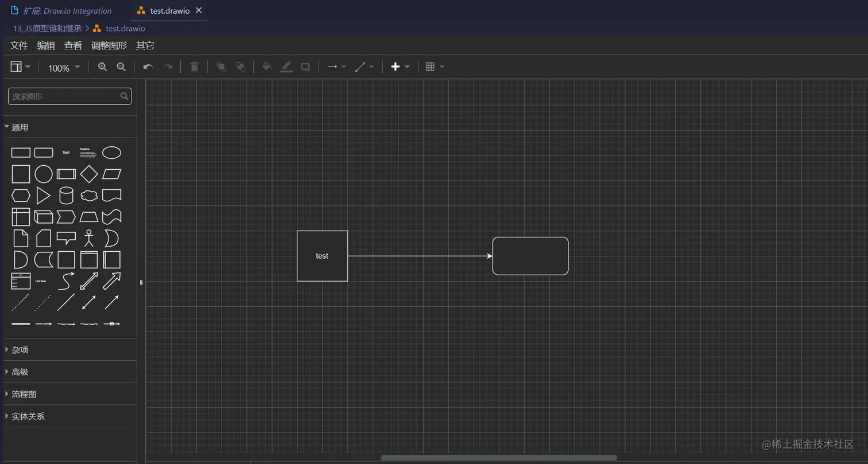868x464 pixels.
Task: Open the 查看 menu
Action: point(73,46)
